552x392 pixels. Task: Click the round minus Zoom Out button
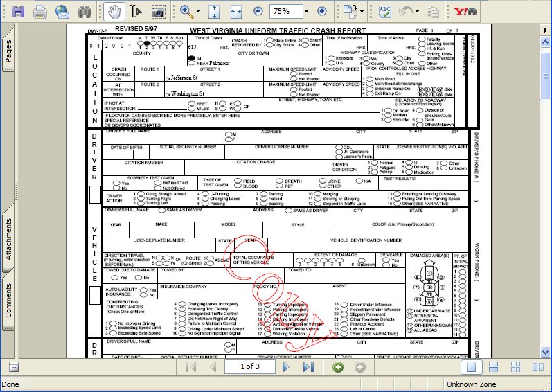coord(258,11)
